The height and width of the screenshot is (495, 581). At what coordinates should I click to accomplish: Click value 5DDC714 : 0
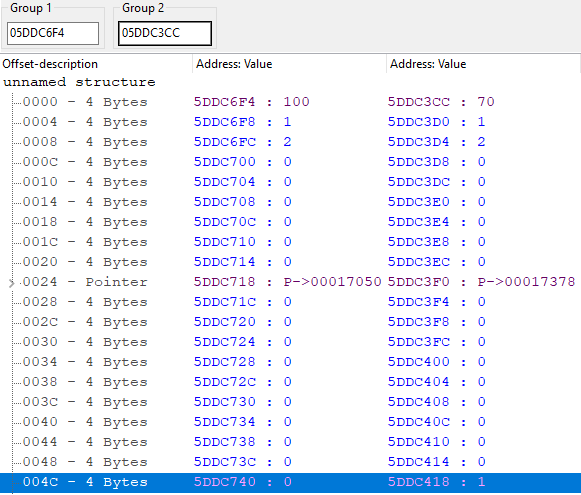click(x=243, y=262)
